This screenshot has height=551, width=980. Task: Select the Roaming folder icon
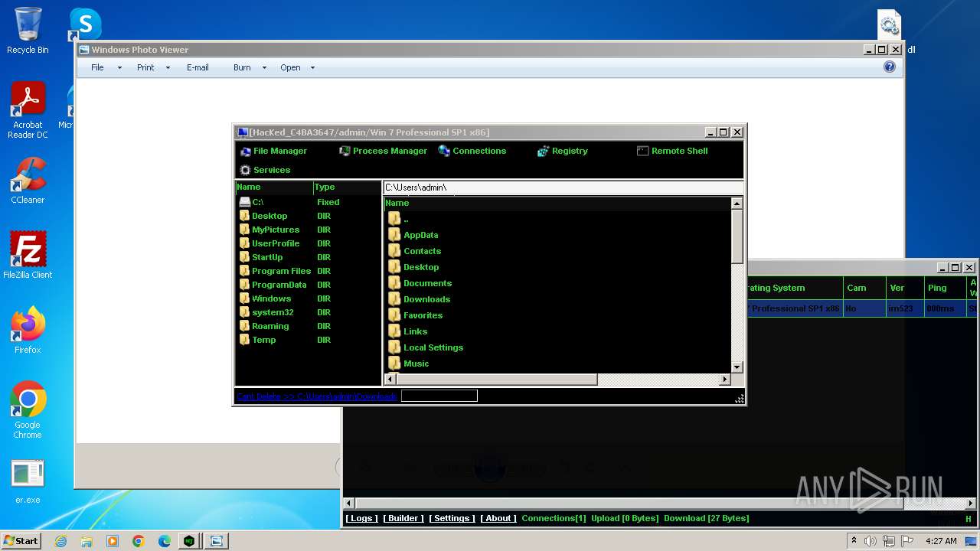click(x=245, y=326)
